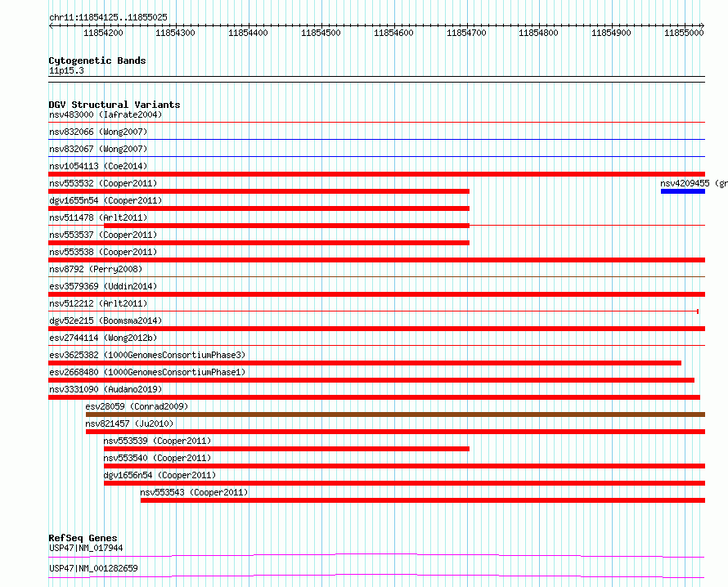The height and width of the screenshot is (587, 728).
Task: Select dgv1655n54 (Cooper2011) label
Action: tap(106, 200)
